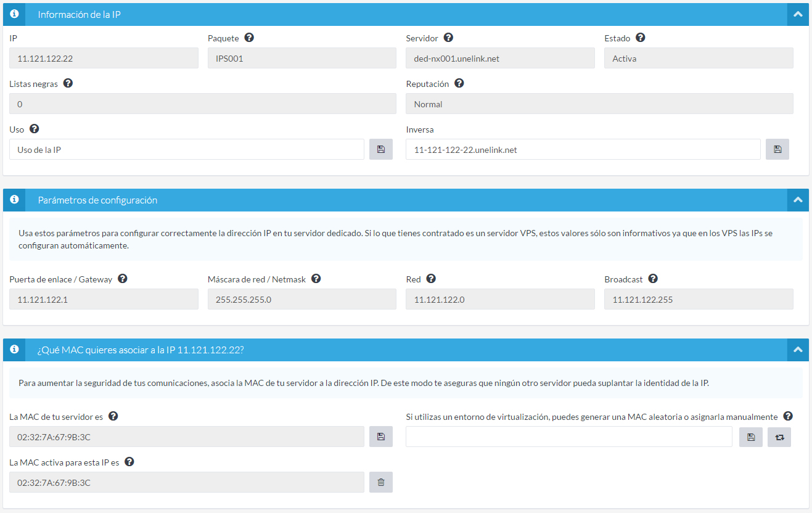Collapse the Parámetros de configuración panel
Viewport: 812px width, 513px height.
click(x=798, y=200)
